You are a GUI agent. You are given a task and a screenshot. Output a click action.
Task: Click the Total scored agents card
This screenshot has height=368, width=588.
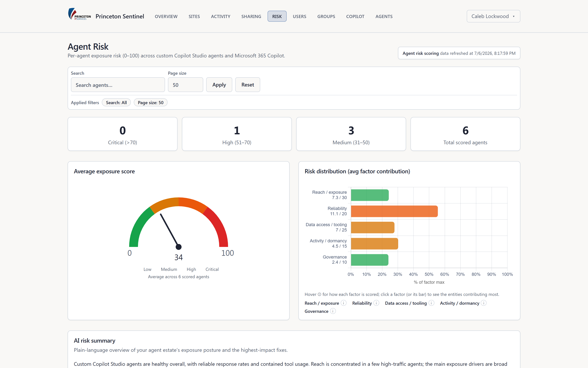point(465,134)
